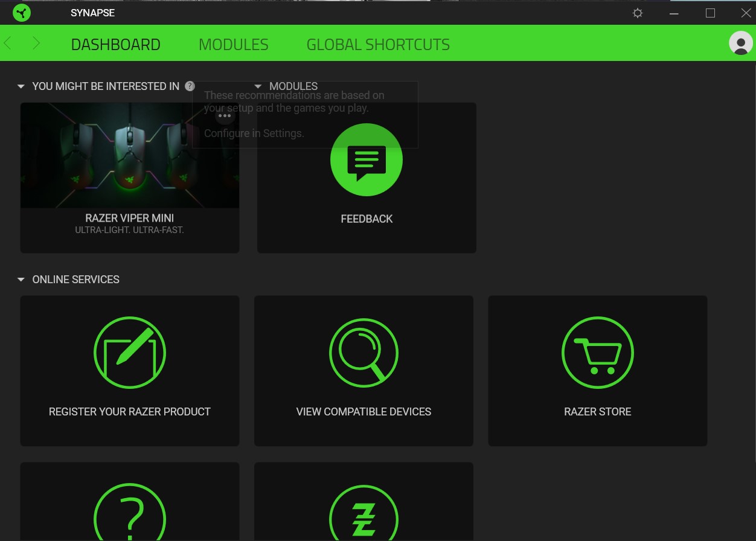
Task: Collapse the Online Services section
Action: coord(21,280)
